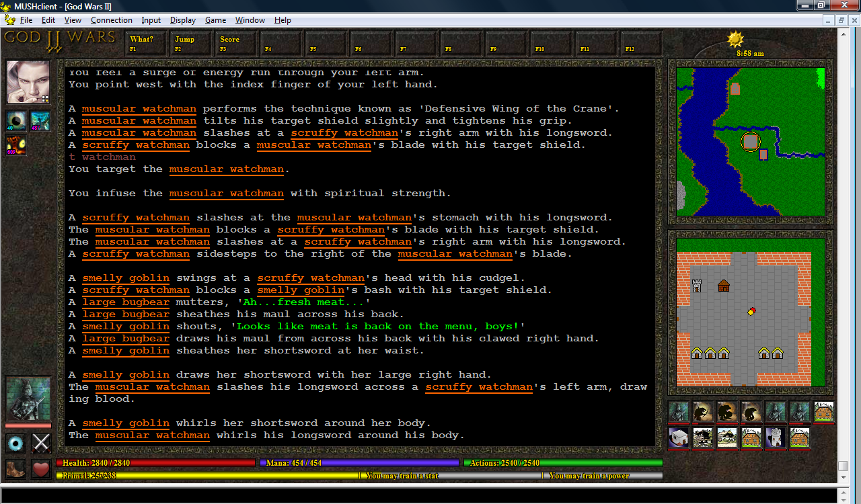The width and height of the screenshot is (861, 504).
Task: Click the empty F10 hotkey slot
Action: click(551, 43)
